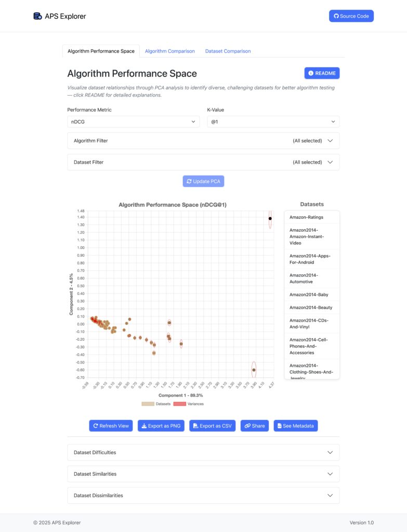
Task: Open the See Metadata button
Action: (x=295, y=426)
